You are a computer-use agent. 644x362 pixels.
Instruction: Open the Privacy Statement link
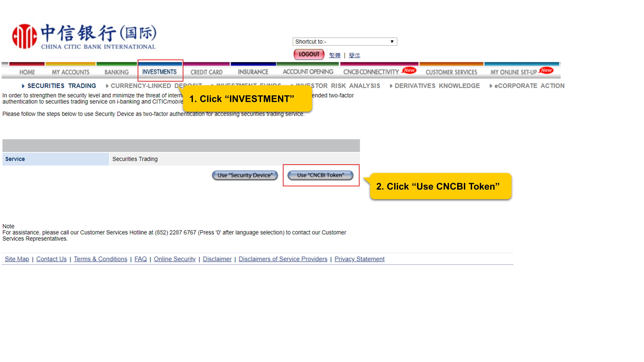[360, 259]
